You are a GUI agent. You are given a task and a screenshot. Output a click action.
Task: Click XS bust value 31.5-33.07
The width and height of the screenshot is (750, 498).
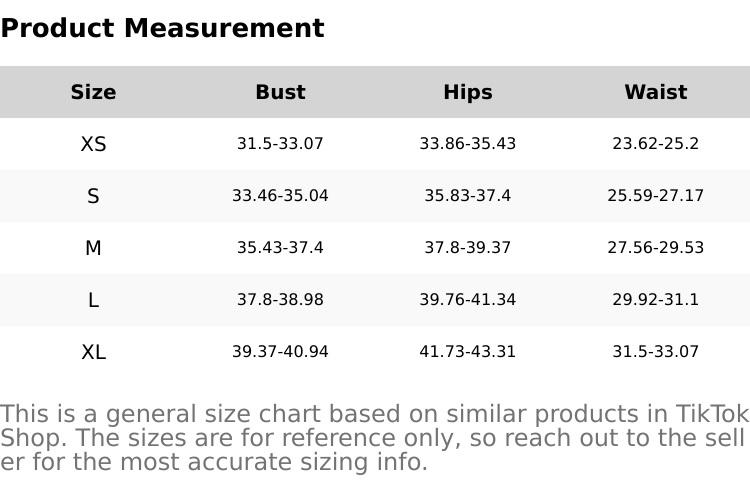(280, 144)
